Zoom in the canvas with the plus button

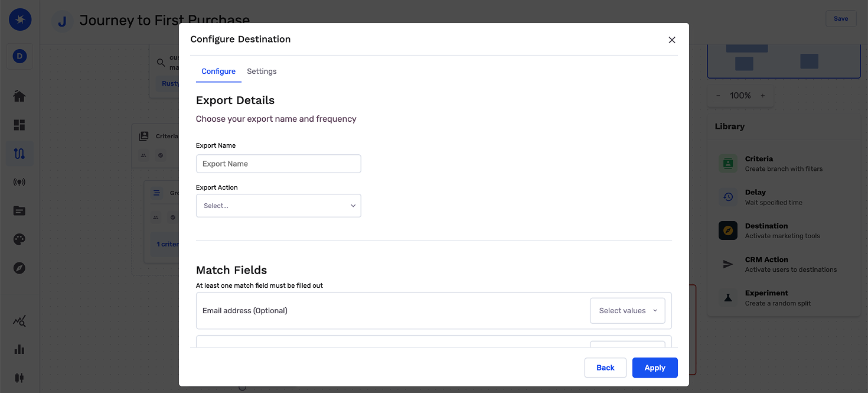pyautogui.click(x=763, y=96)
